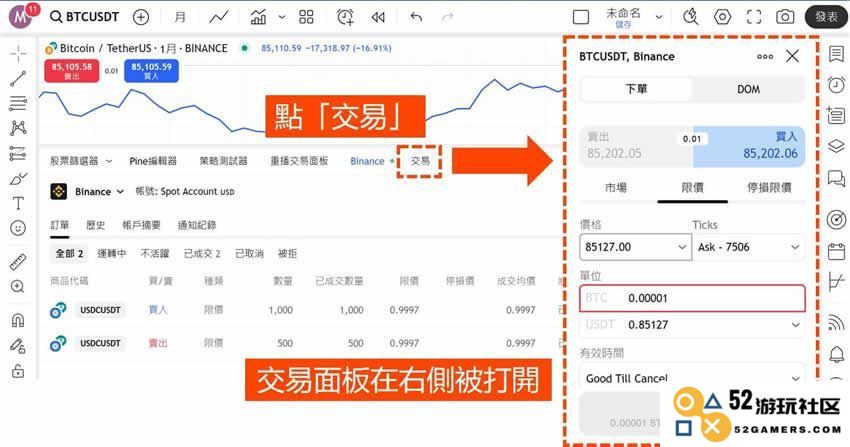Open the emoji icons tool
The height and width of the screenshot is (447, 850).
click(x=18, y=228)
